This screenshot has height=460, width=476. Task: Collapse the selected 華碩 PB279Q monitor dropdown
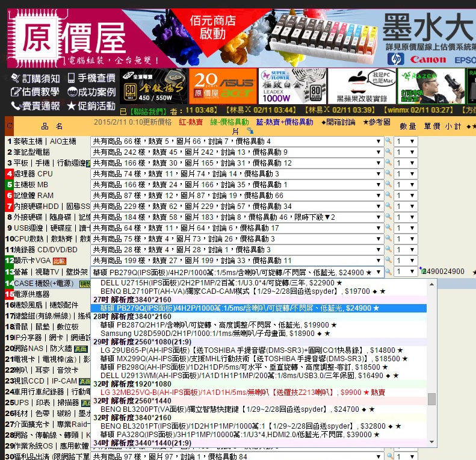point(236,272)
